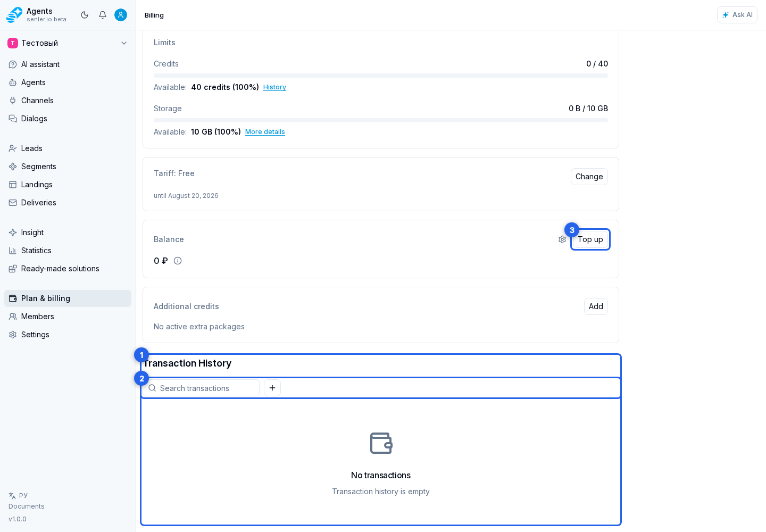Viewport: 766px width, 532px height.
Task: Focus the Search transactions field
Action: (x=201, y=388)
